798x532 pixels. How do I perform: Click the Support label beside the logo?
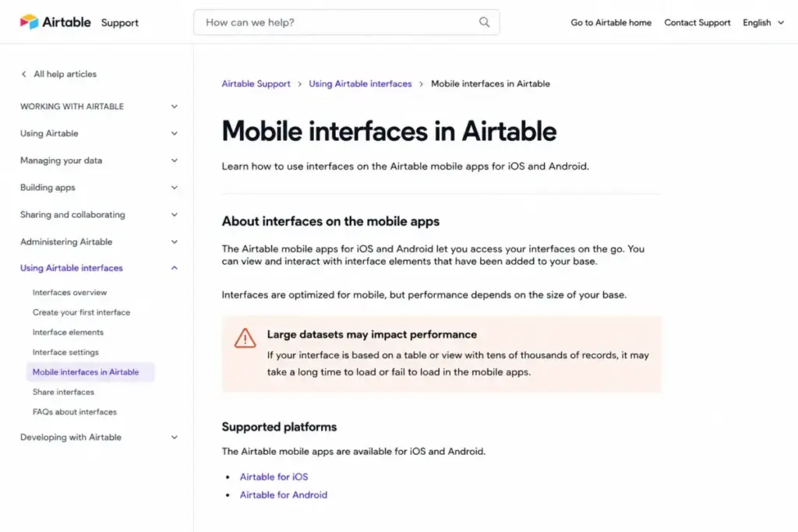pos(119,23)
